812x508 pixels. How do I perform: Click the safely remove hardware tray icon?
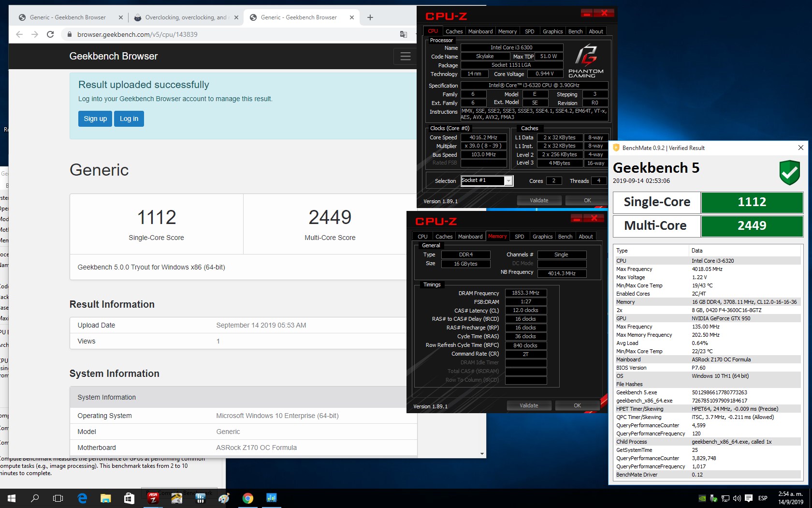tap(713, 498)
